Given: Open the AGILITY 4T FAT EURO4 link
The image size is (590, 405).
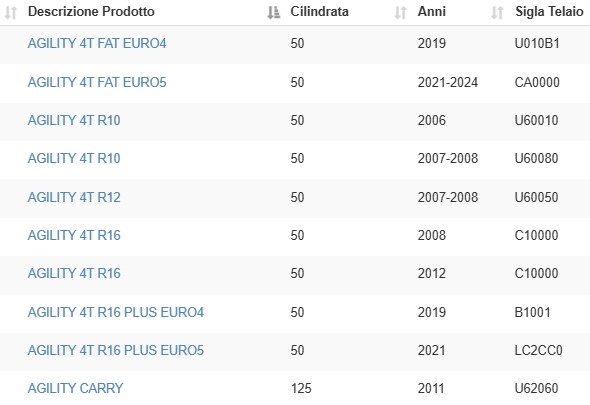Looking at the screenshot, I should [97, 44].
